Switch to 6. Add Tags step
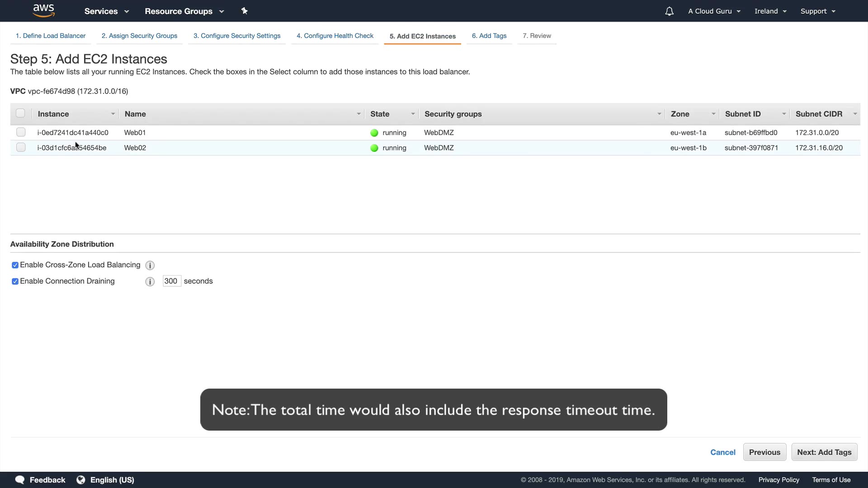The height and width of the screenshot is (488, 868). coord(489,36)
